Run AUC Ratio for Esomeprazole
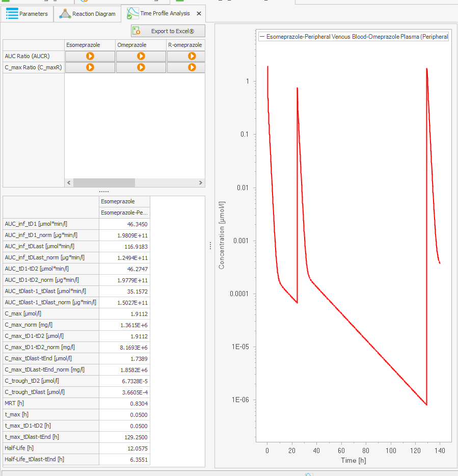 [90, 56]
